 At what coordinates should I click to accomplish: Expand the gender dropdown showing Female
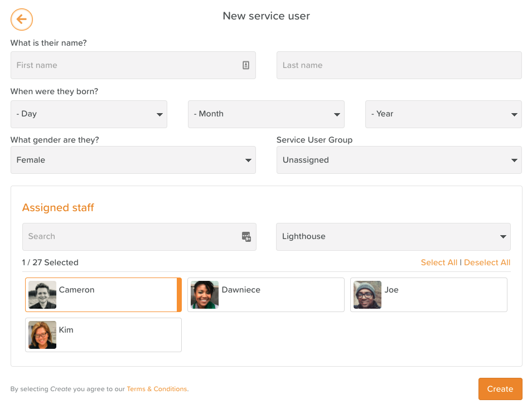[x=133, y=160]
